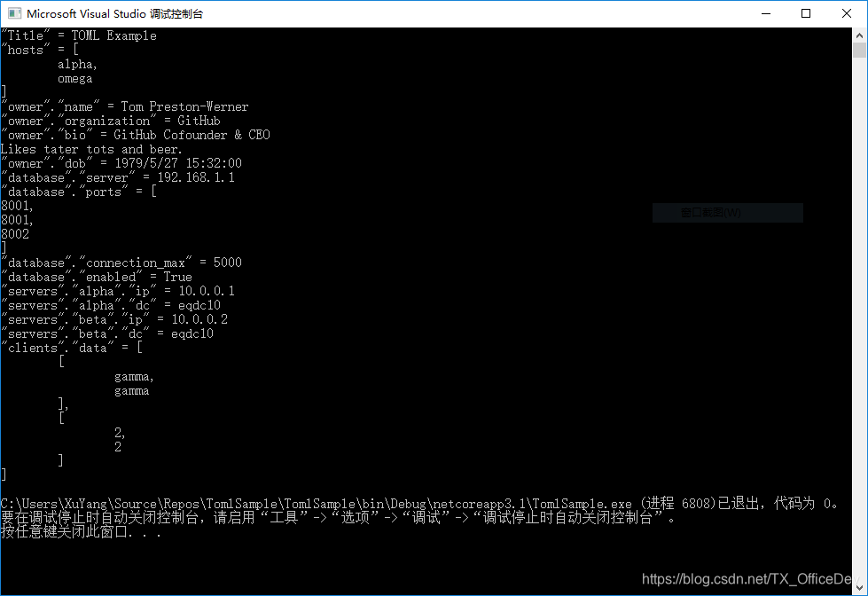Click the servers beta ip 10.0.0.2 line
This screenshot has width=868, height=596.
click(114, 319)
